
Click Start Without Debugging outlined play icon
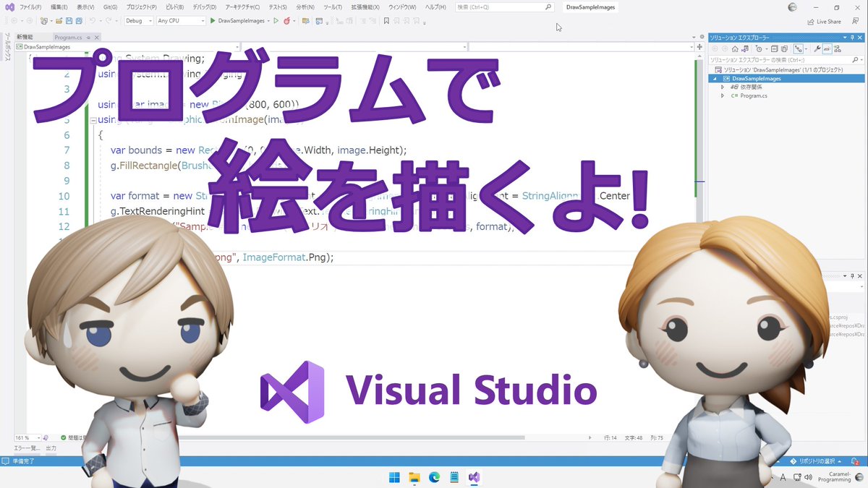point(276,21)
